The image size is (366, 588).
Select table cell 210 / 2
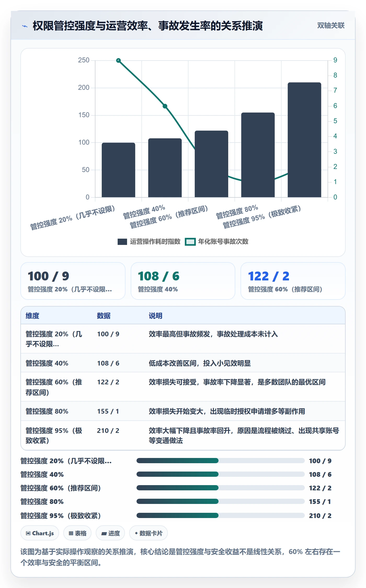coord(108,431)
